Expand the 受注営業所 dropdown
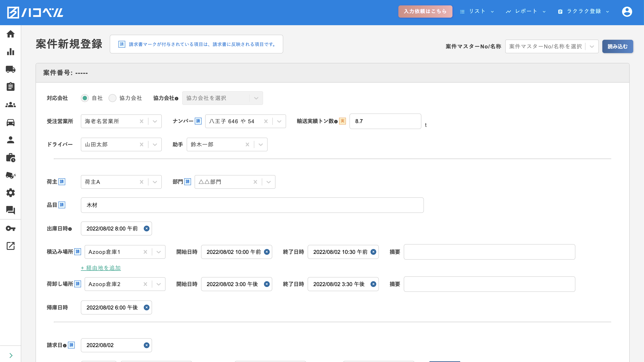Screen dimensions: 644x362 point(155,121)
